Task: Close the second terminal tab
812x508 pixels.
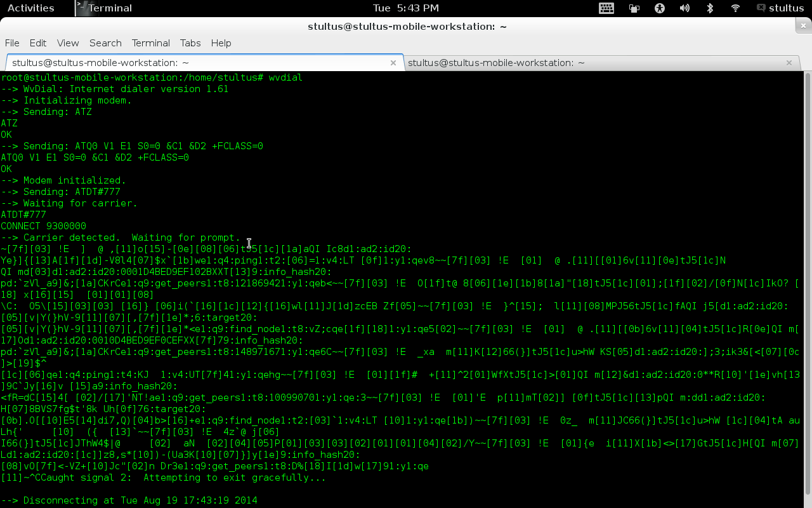Action: [x=789, y=62]
